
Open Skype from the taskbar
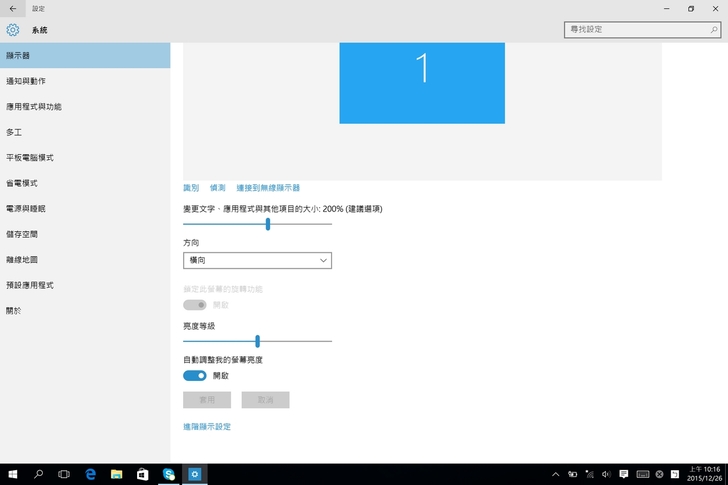tap(169, 474)
